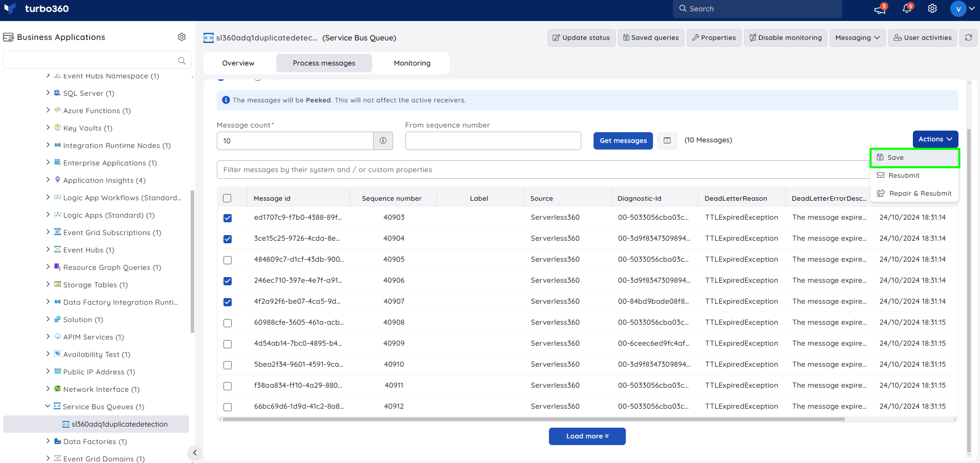980x463 pixels.
Task: Click Disable monitoring button
Action: 785,37
